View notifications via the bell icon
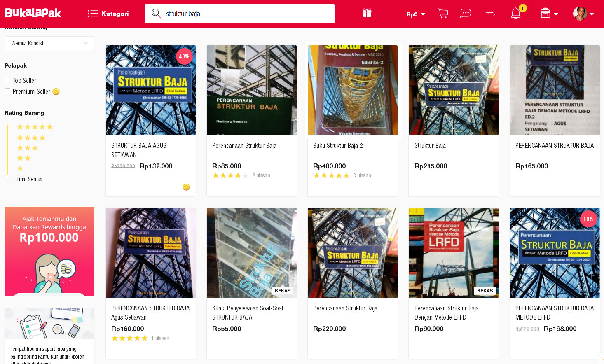 pyautogui.click(x=516, y=14)
